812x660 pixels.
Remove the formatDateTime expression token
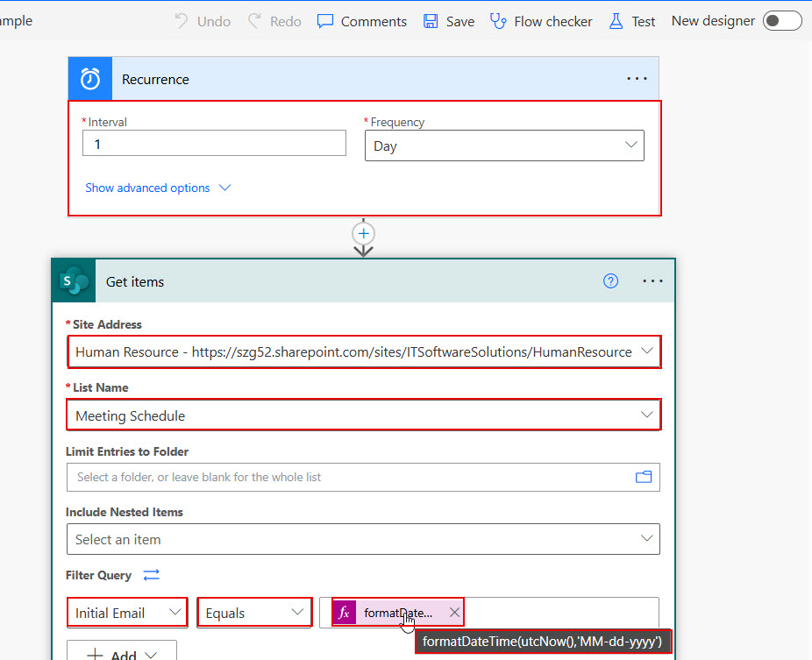tap(453, 613)
